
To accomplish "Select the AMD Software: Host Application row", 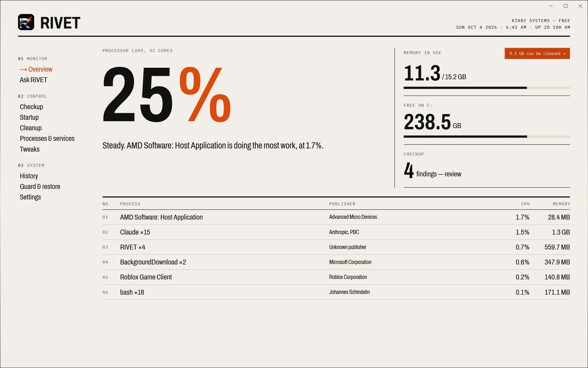I will pyautogui.click(x=336, y=217).
